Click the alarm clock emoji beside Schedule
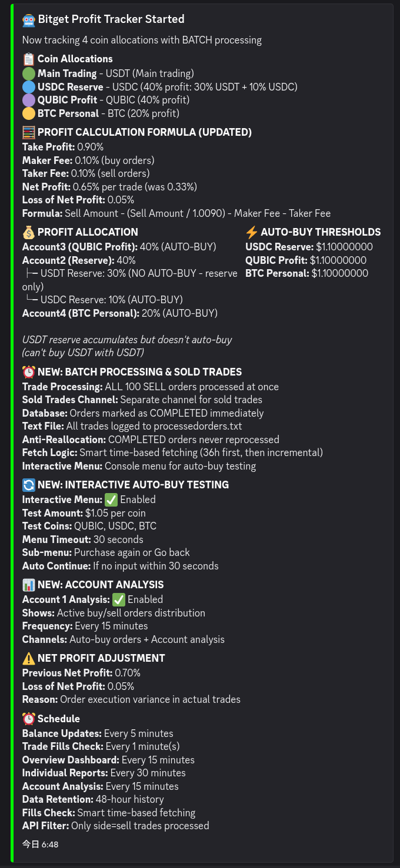This screenshot has width=400, height=868. pyautogui.click(x=29, y=719)
